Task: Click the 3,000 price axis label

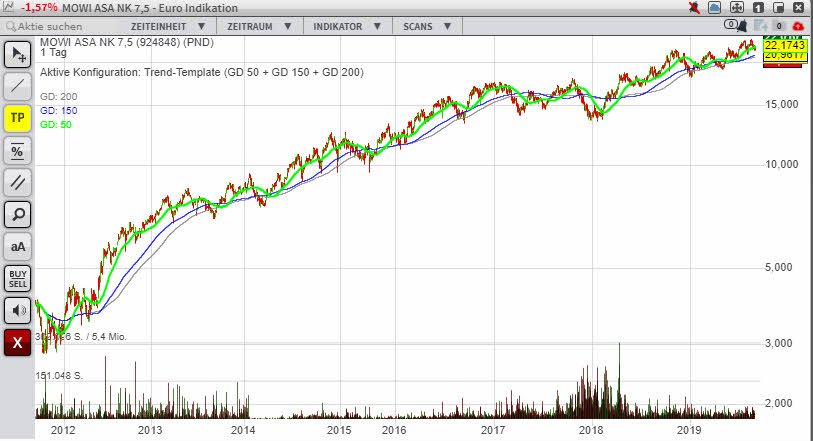Action: click(779, 343)
